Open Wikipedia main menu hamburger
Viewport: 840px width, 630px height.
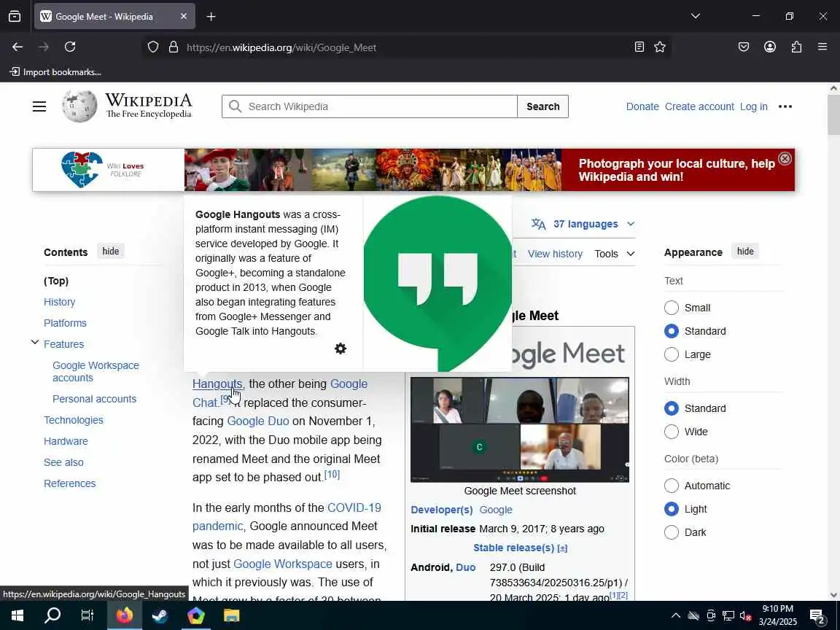(x=39, y=106)
